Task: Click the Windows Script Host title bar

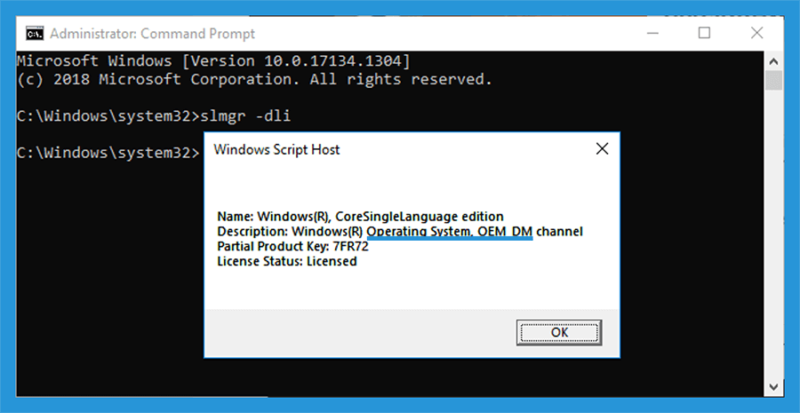Action: [398, 149]
